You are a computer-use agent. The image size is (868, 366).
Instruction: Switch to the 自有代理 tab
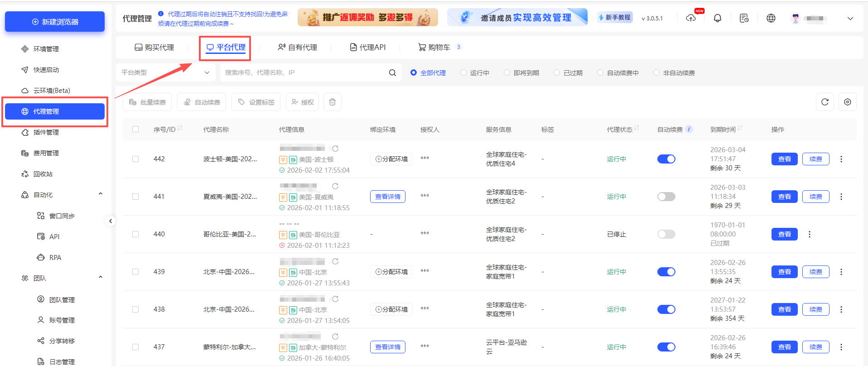point(298,47)
